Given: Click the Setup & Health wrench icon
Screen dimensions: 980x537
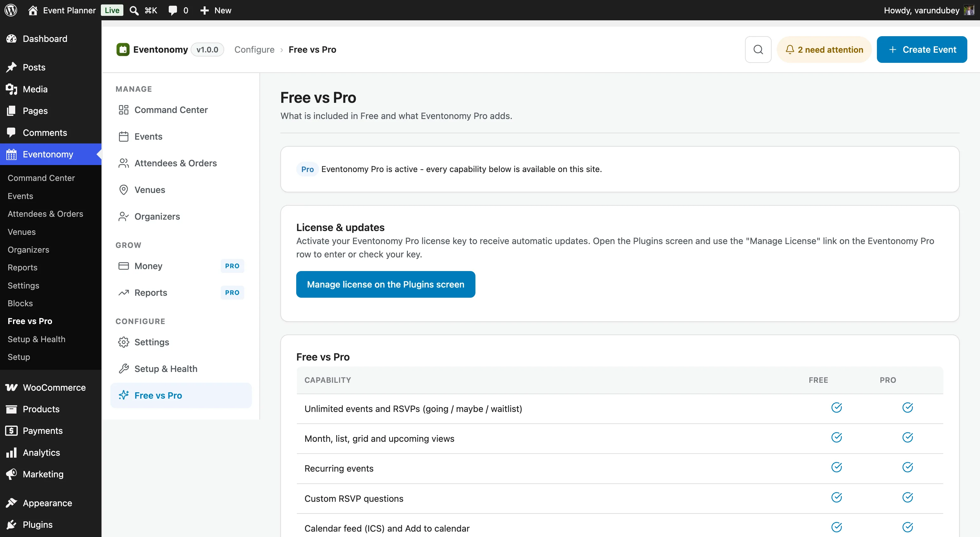Looking at the screenshot, I should (123, 369).
